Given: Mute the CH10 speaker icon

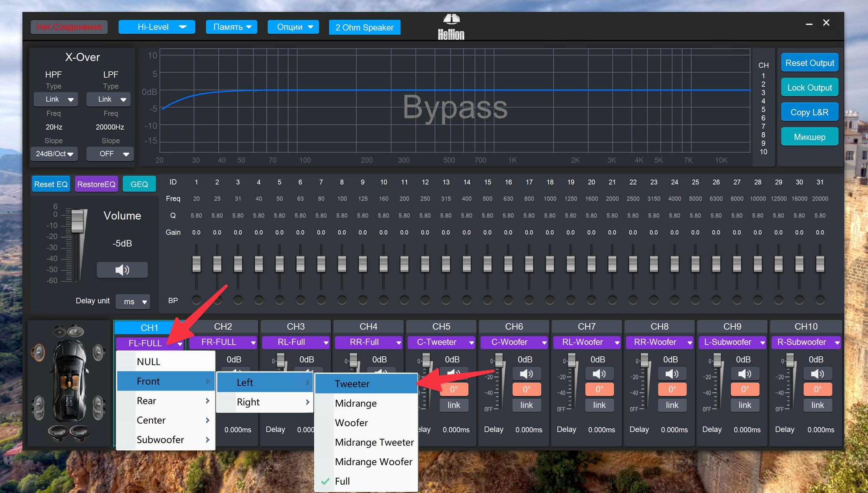Looking at the screenshot, I should pos(817,374).
